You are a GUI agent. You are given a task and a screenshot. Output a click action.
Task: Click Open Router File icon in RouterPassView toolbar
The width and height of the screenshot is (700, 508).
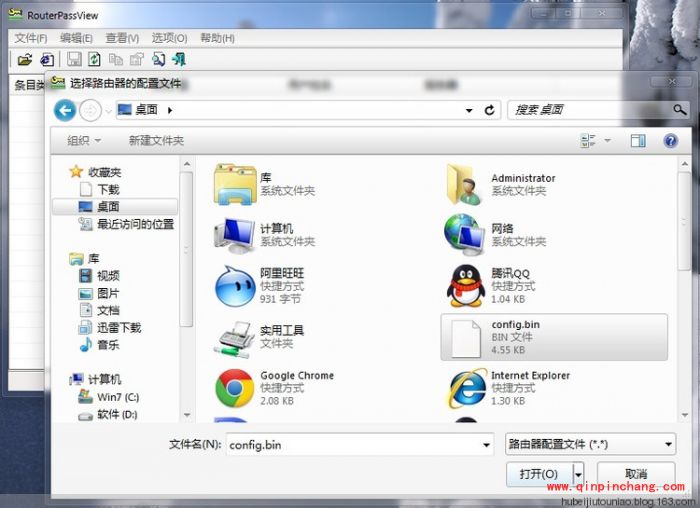pos(25,59)
